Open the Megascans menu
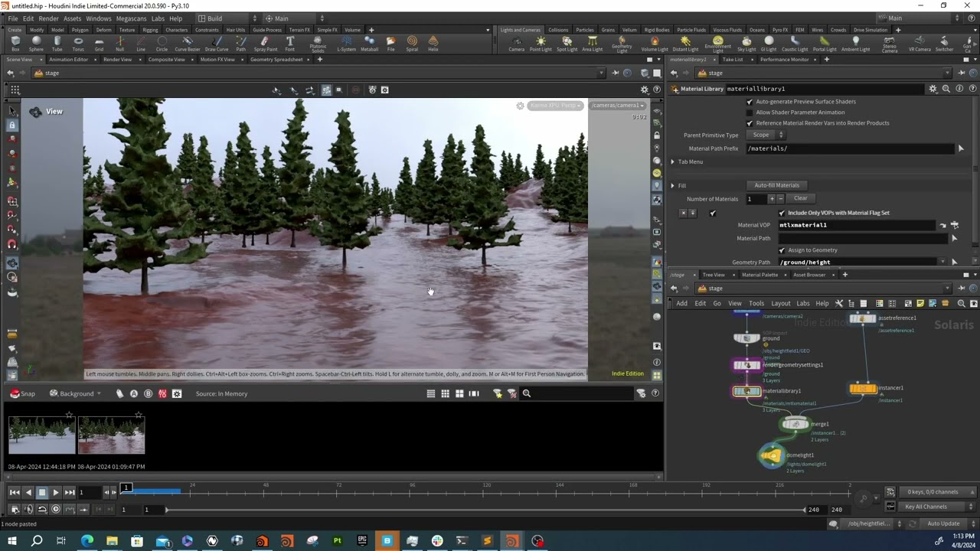 point(131,18)
